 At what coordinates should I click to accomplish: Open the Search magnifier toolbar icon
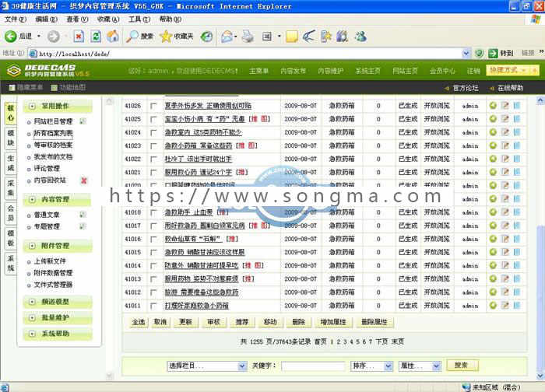132,36
